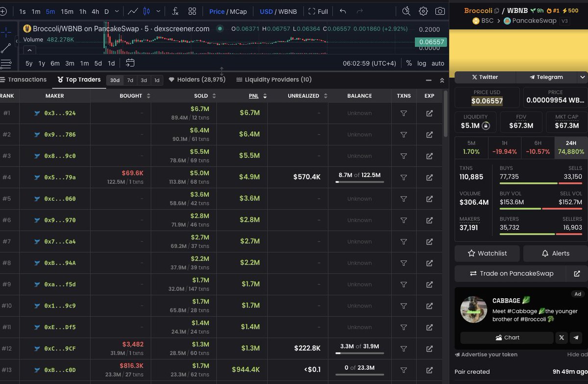Switch chart denomination to USD
Screen dimensions: 588x384
click(x=266, y=11)
